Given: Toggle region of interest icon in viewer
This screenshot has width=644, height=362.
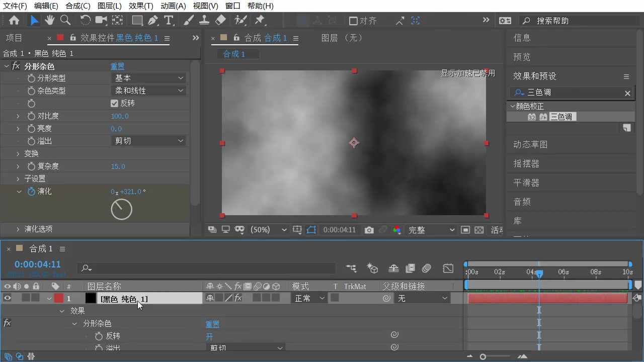Looking at the screenshot, I should (465, 230).
